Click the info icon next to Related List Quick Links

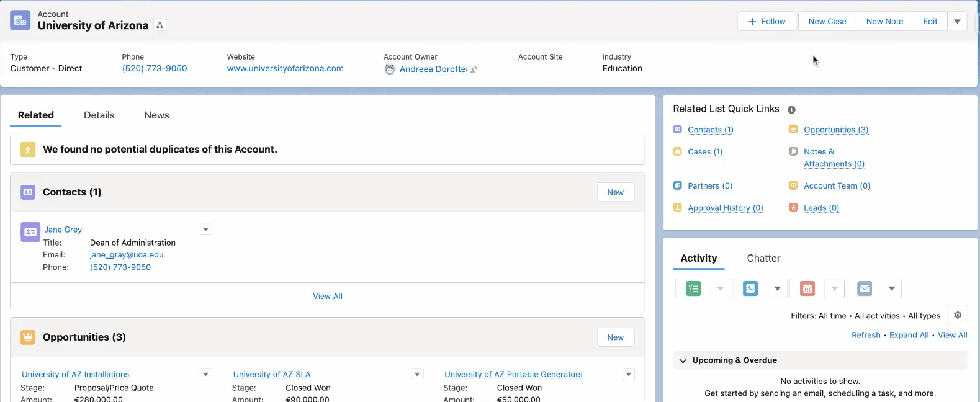tap(791, 110)
